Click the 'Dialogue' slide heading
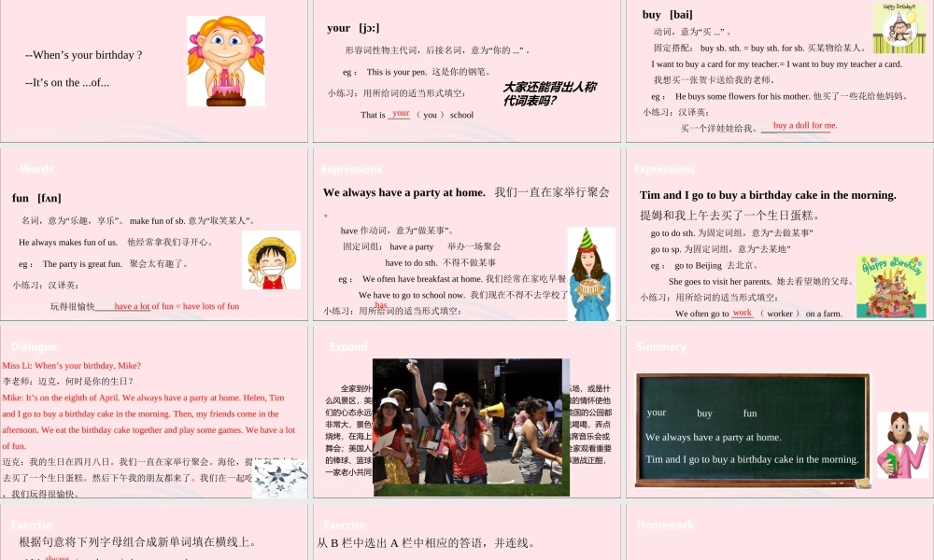Screen dimensions: 934x560 click(34, 346)
